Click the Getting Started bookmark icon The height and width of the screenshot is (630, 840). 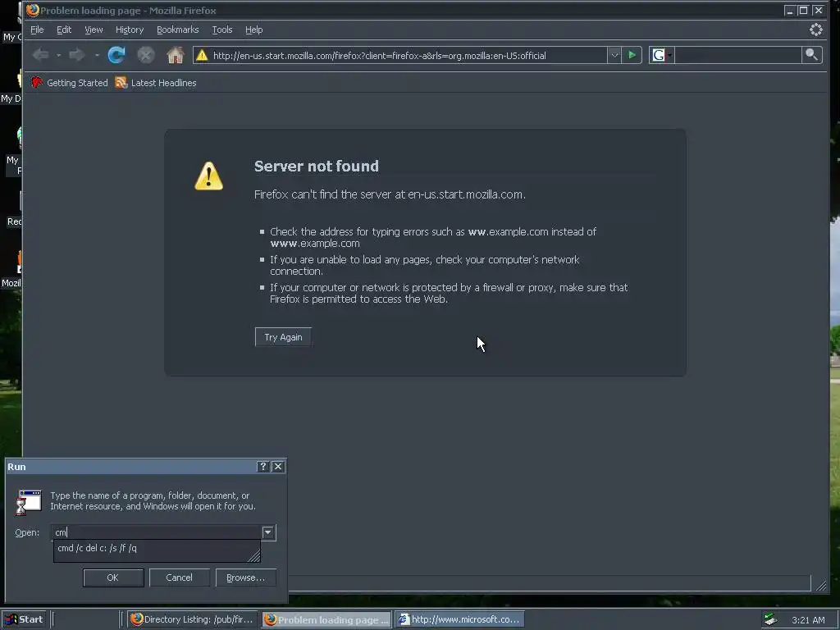click(36, 83)
